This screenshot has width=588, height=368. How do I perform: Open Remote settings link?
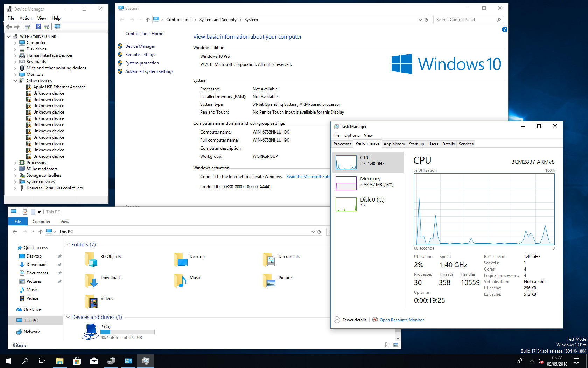(x=140, y=55)
